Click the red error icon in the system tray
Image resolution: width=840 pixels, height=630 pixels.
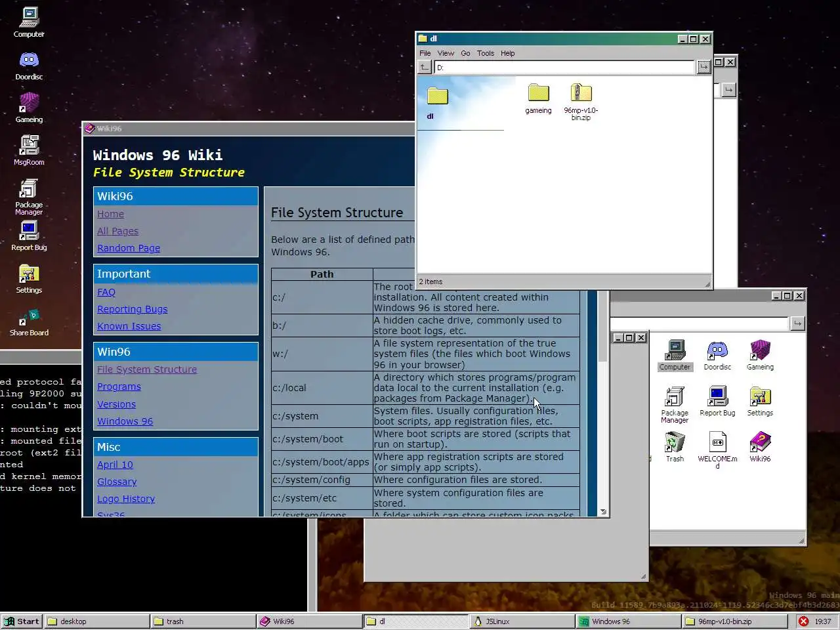803,621
